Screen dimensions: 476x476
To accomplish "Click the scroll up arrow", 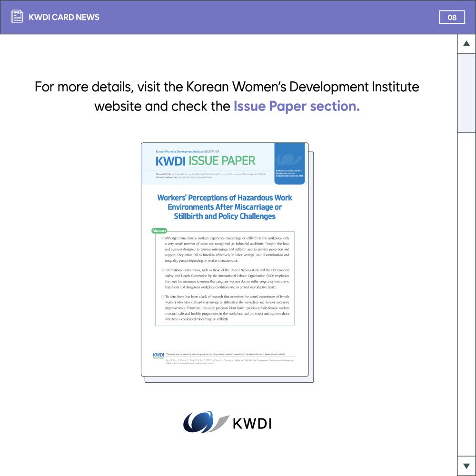I will click(x=466, y=43).
